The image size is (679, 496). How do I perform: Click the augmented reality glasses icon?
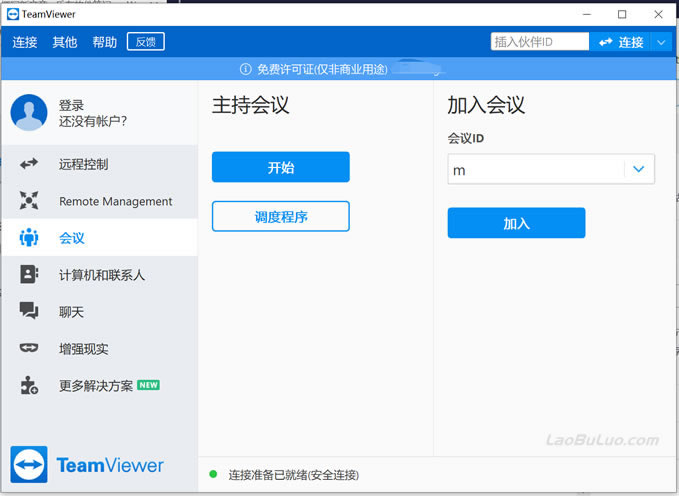tap(29, 348)
